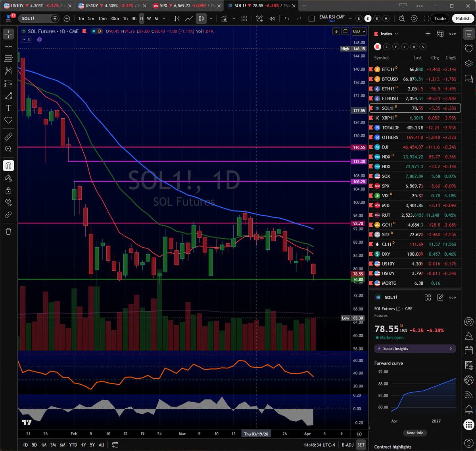Viewport: 476px width, 451px height.
Task: Collapse the indicator legend showing 4
Action: [x=26, y=39]
